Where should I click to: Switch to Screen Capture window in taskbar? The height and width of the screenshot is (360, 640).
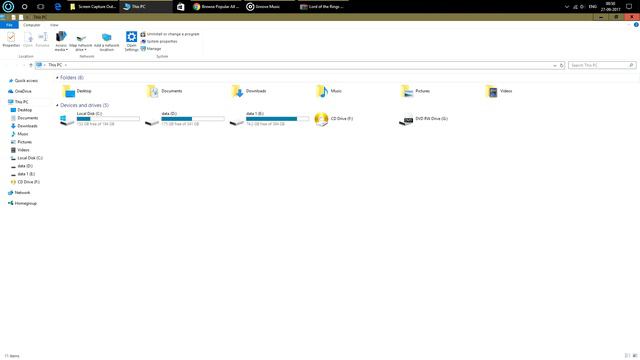point(93,7)
